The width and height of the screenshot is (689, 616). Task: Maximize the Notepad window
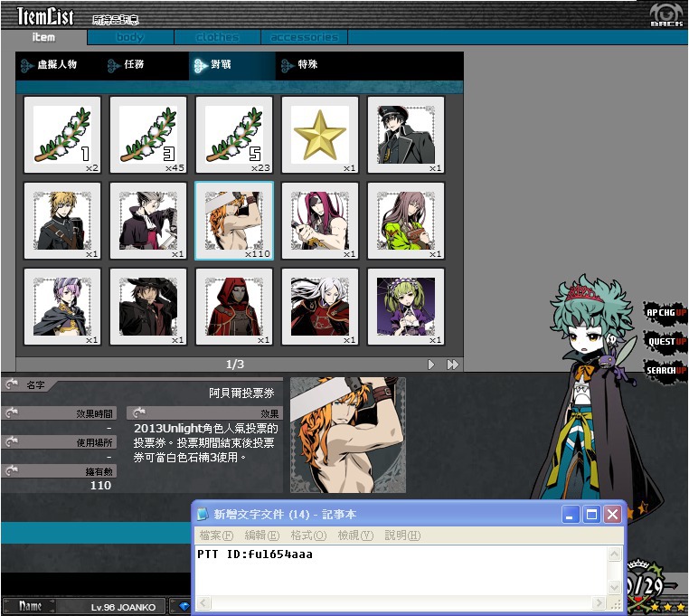[x=591, y=514]
